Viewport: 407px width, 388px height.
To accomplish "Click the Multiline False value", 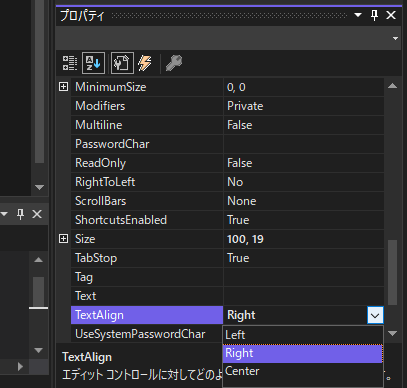I will tap(304, 125).
